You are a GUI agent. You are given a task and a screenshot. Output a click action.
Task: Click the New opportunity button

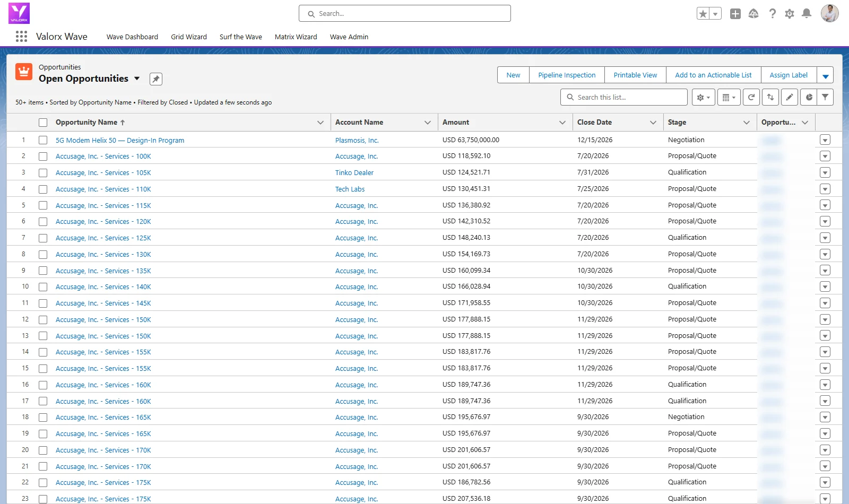coord(513,75)
